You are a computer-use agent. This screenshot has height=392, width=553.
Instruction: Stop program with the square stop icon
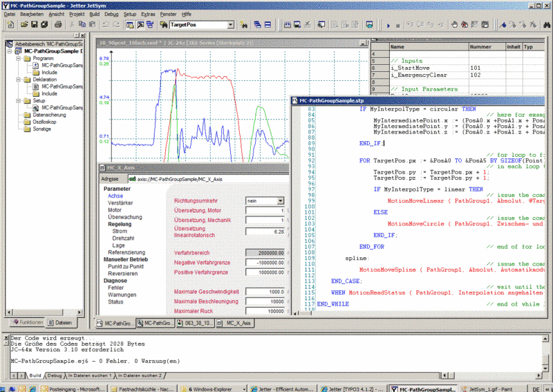[398, 25]
